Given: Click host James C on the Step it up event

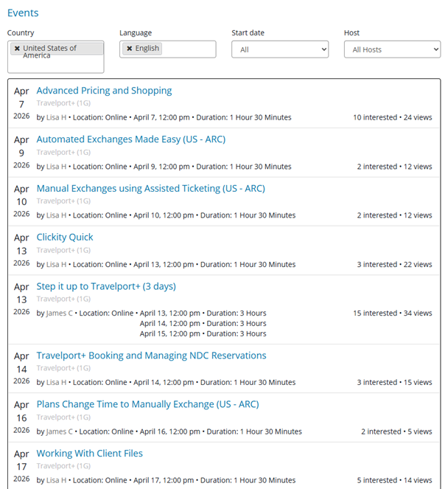Looking at the screenshot, I should tap(60, 313).
